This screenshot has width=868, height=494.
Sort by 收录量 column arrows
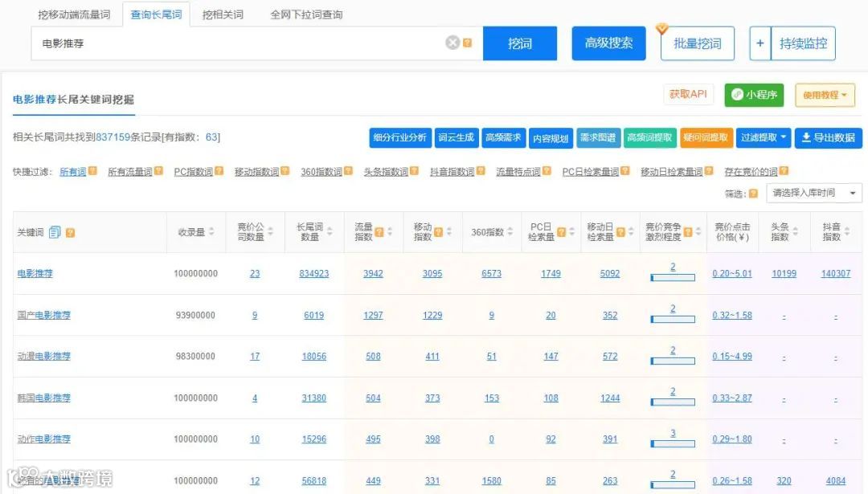point(211,232)
